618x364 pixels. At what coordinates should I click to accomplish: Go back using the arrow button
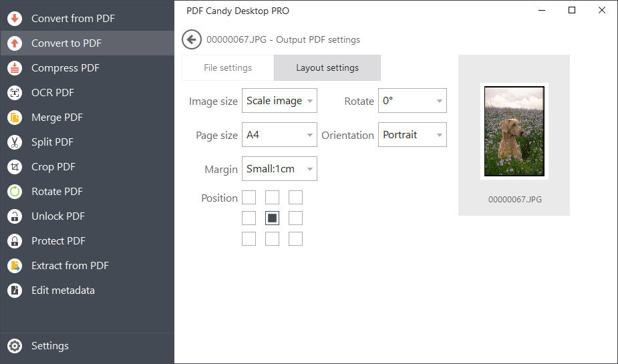tap(192, 40)
